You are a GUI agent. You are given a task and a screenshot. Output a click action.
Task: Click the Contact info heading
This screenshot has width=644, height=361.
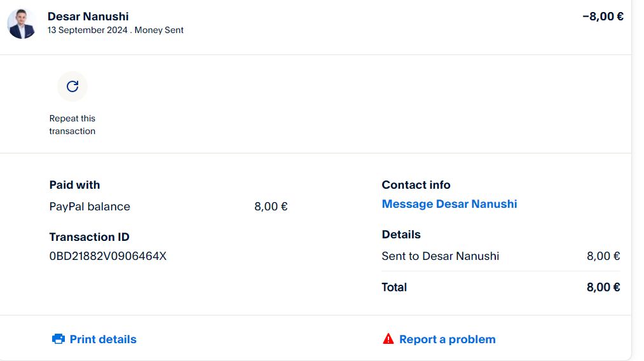[x=416, y=185]
